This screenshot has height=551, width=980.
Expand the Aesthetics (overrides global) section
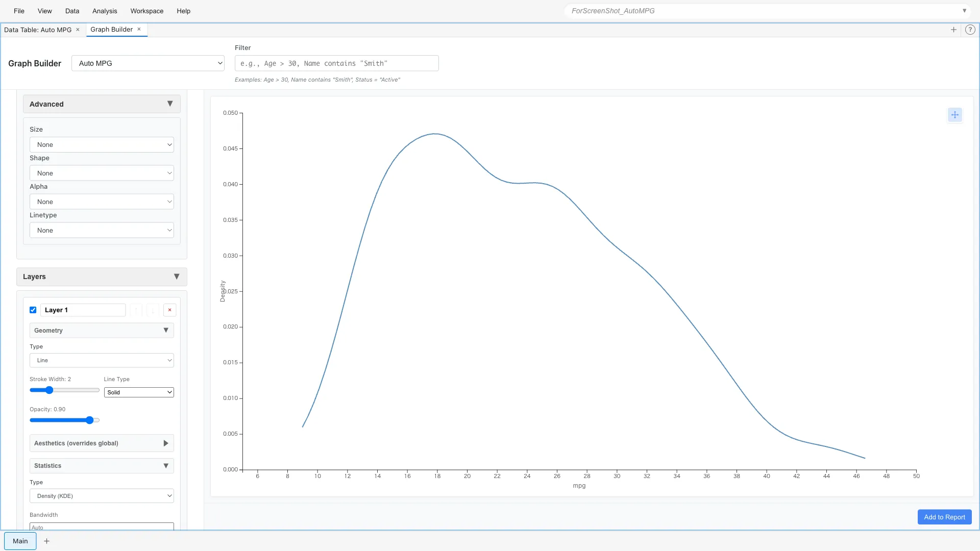click(165, 443)
